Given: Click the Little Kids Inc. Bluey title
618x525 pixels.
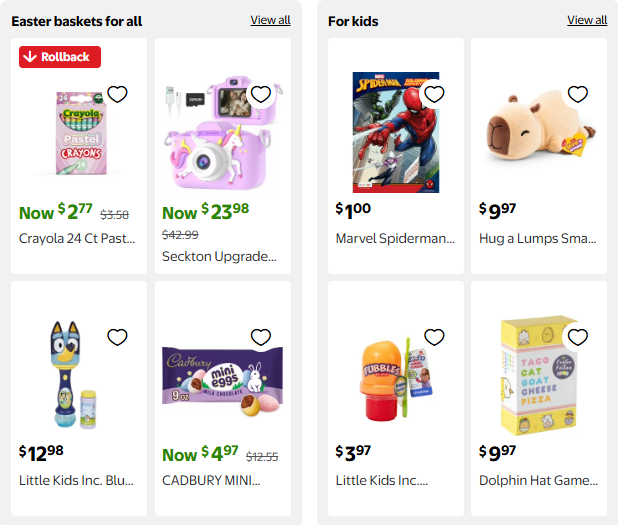Looking at the screenshot, I should [x=76, y=480].
